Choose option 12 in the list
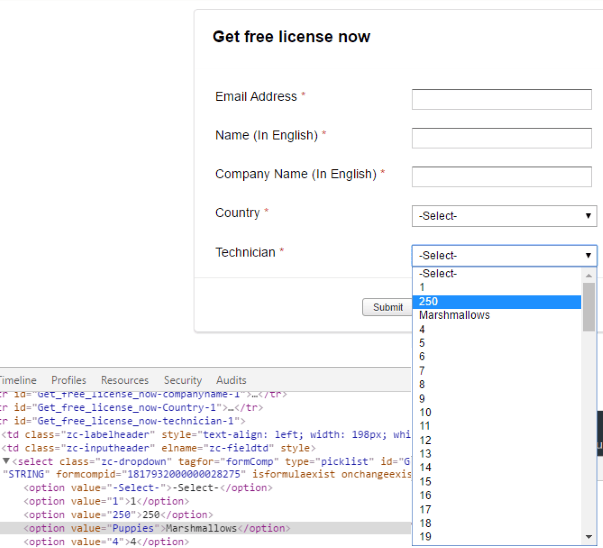The image size is (603, 548). point(496,440)
